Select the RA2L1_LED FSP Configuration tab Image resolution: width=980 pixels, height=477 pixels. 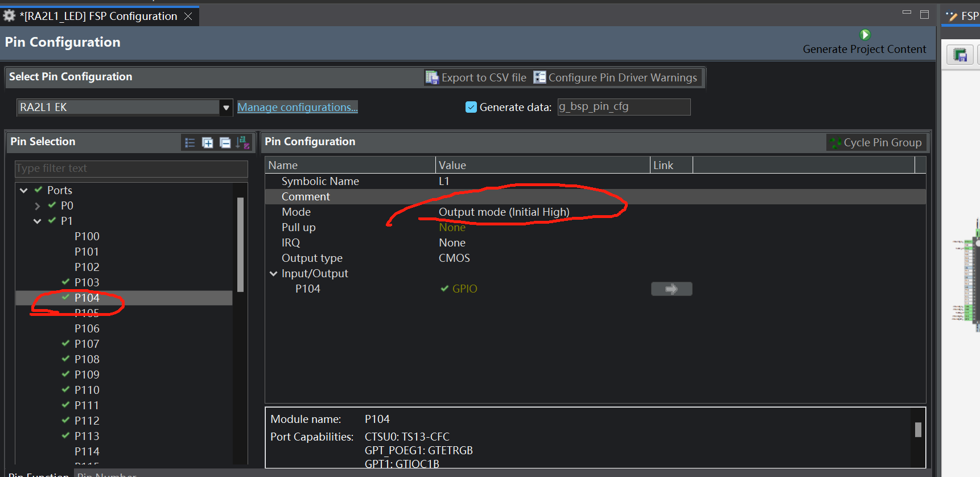click(x=98, y=17)
